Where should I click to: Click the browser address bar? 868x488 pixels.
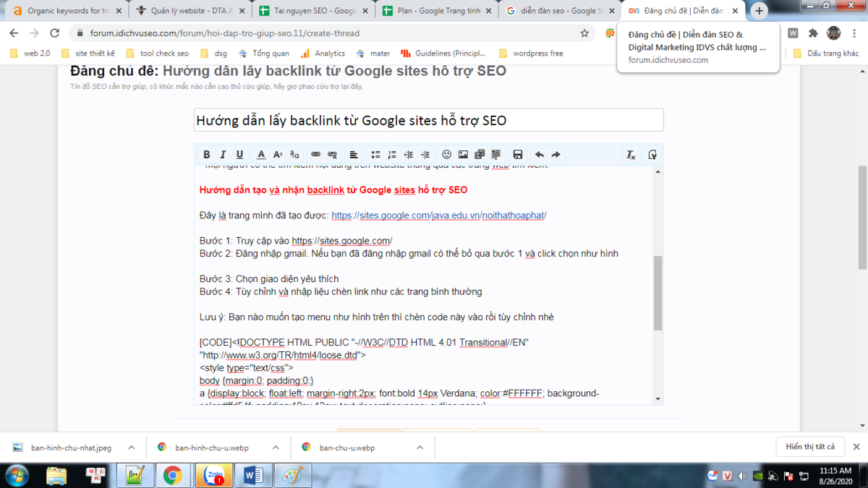point(333,33)
